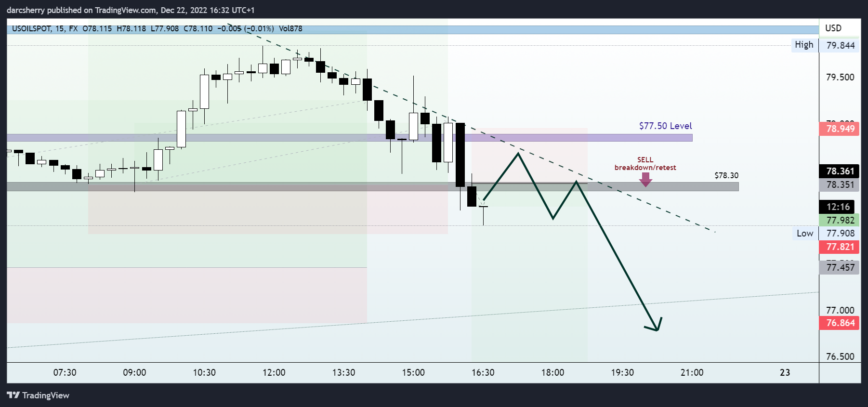868x407 pixels.
Task: Click the $77.50 Level annotation text
Action: pos(665,126)
